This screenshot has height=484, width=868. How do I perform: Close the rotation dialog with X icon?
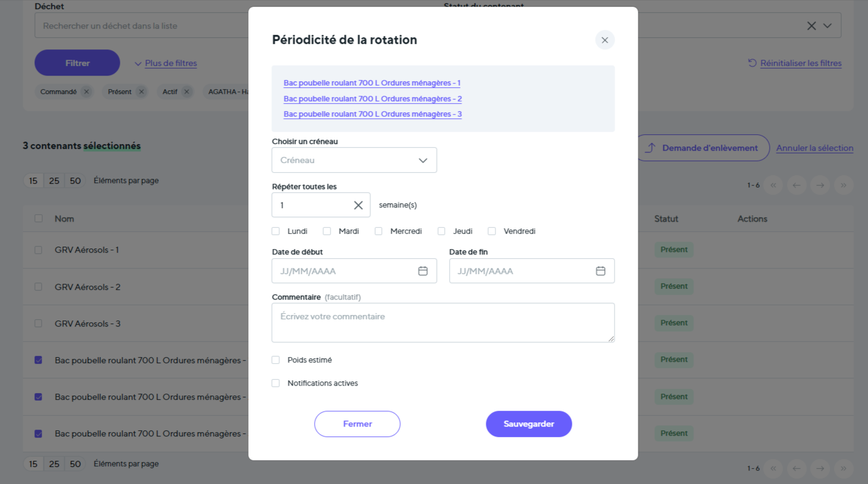[605, 40]
